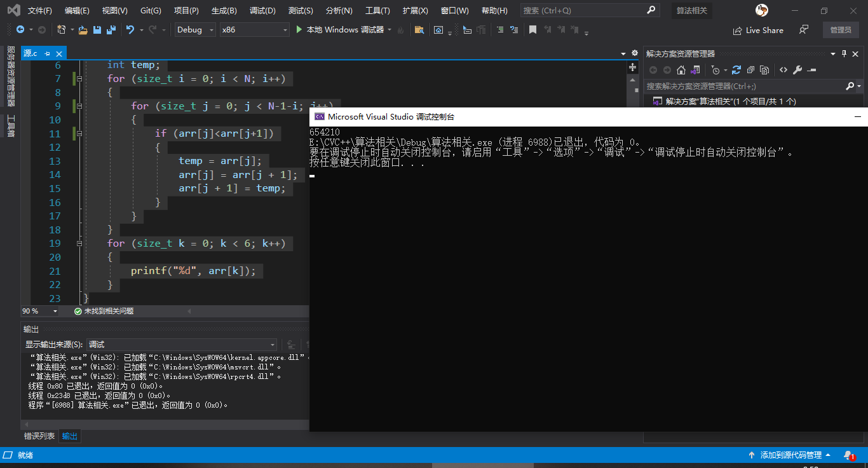Click the view code angle brackets icon
868x468 pixels.
(783, 70)
